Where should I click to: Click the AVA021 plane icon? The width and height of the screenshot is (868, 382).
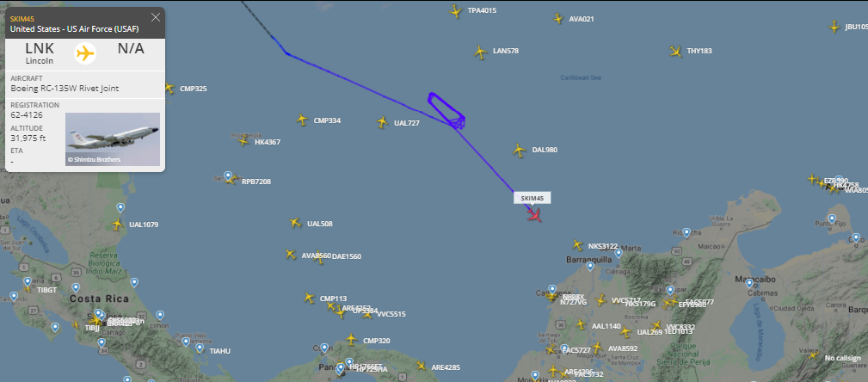[558, 18]
